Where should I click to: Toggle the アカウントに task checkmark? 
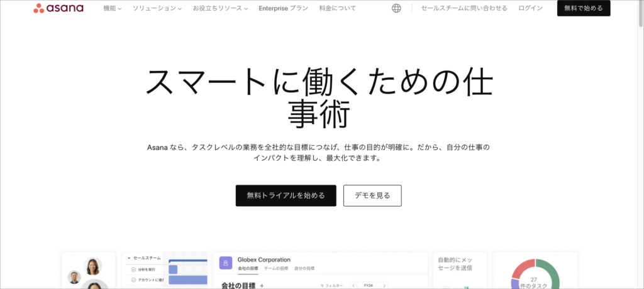[x=133, y=280]
